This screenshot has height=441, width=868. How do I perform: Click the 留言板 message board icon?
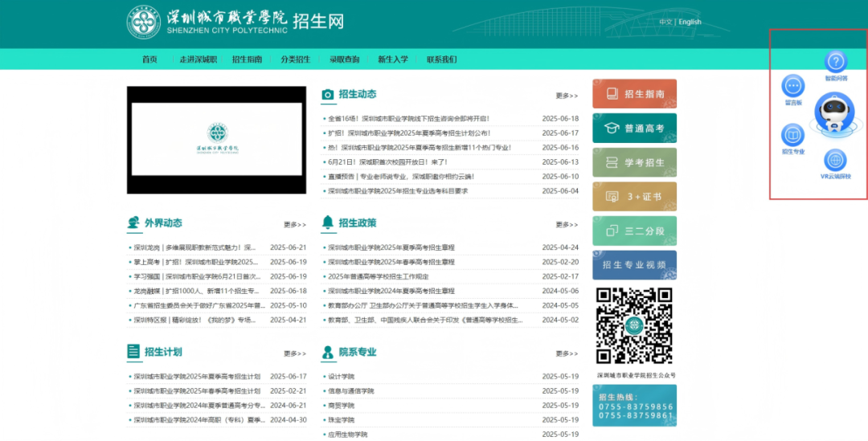click(793, 85)
